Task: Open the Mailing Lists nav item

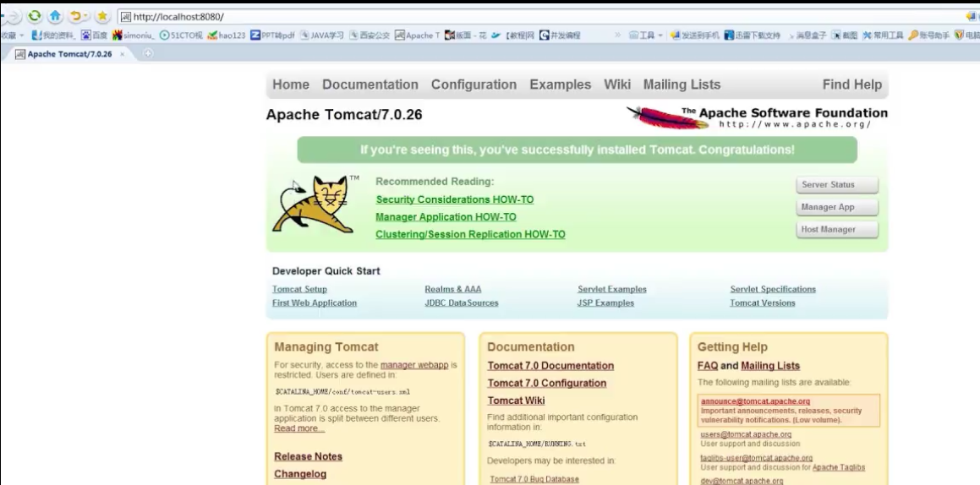Action: pyautogui.click(x=682, y=84)
